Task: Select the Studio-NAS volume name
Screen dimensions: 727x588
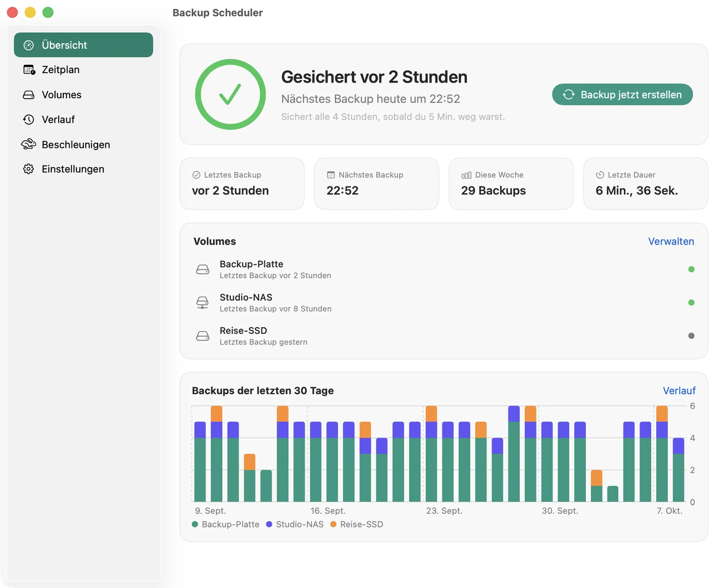Action: click(246, 297)
